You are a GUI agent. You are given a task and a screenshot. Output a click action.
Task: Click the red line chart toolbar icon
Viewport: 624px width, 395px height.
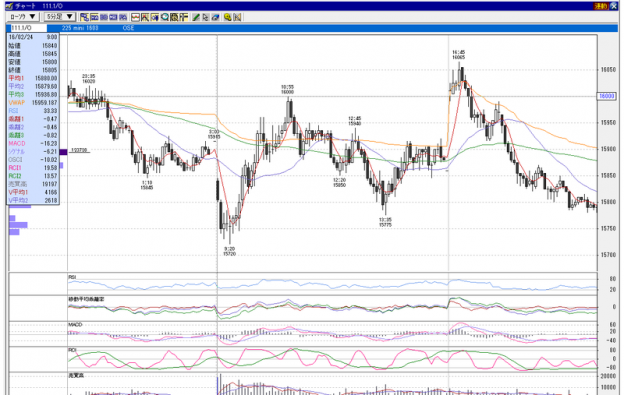tap(135, 17)
